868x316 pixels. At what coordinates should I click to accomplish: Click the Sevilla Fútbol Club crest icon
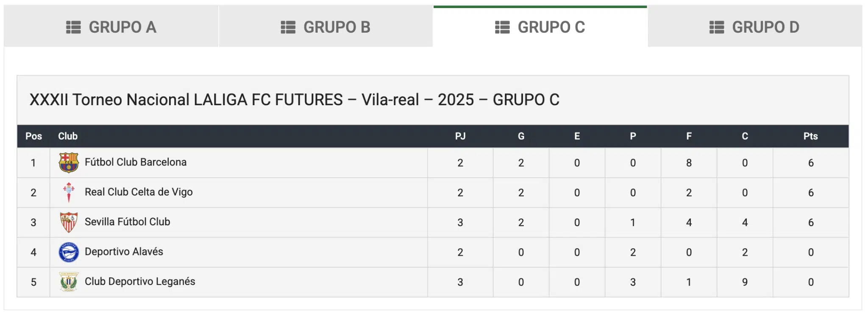click(69, 222)
